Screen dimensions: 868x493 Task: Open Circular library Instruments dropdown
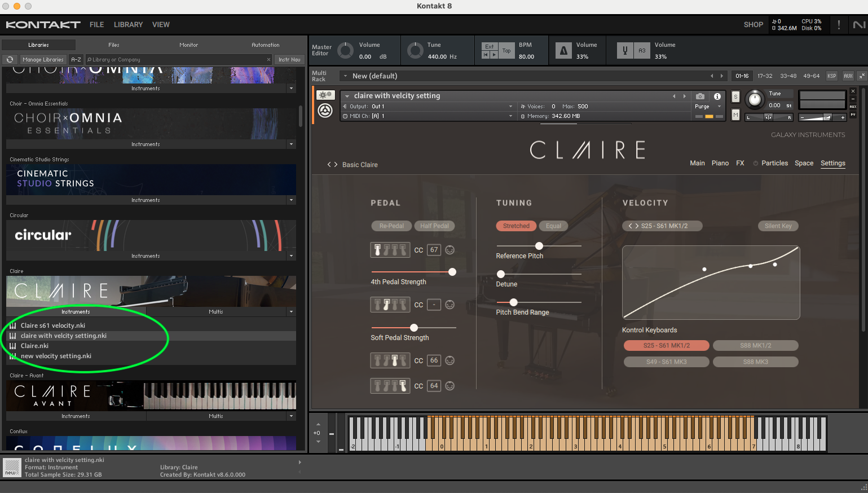[x=291, y=256]
